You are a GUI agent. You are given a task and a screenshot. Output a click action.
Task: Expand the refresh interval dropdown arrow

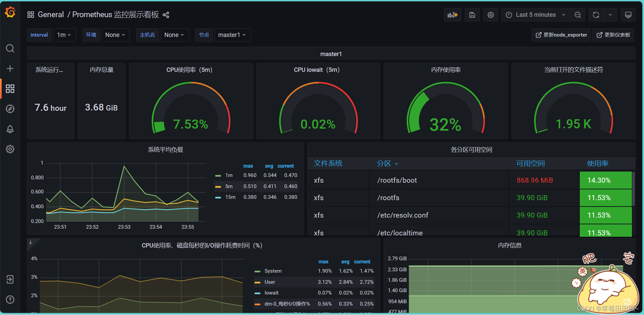[610, 15]
